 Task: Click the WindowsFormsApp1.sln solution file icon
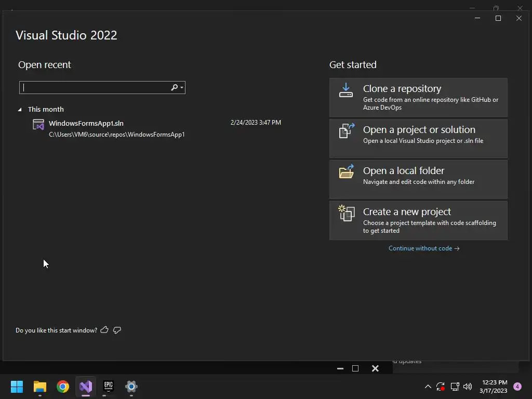(x=38, y=125)
